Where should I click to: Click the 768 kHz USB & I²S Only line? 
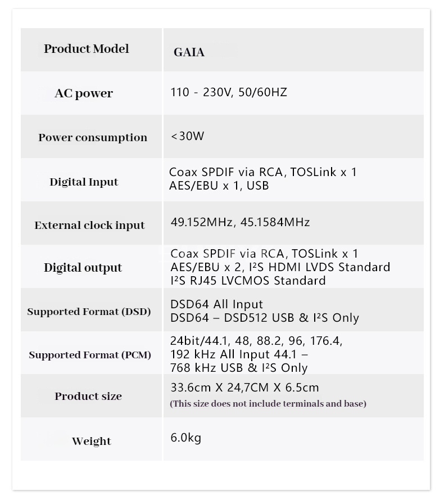[239, 368]
